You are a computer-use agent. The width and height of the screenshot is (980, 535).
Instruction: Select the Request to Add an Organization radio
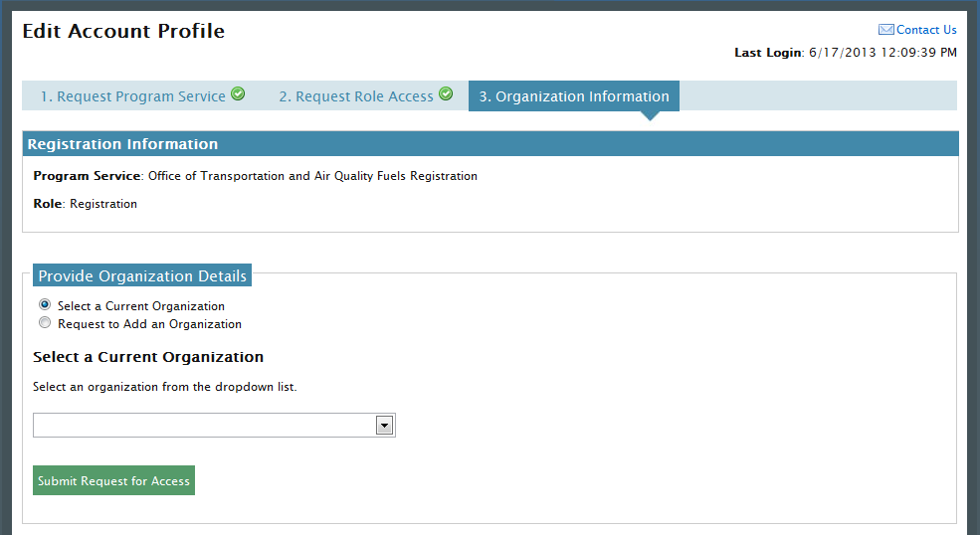(x=44, y=323)
